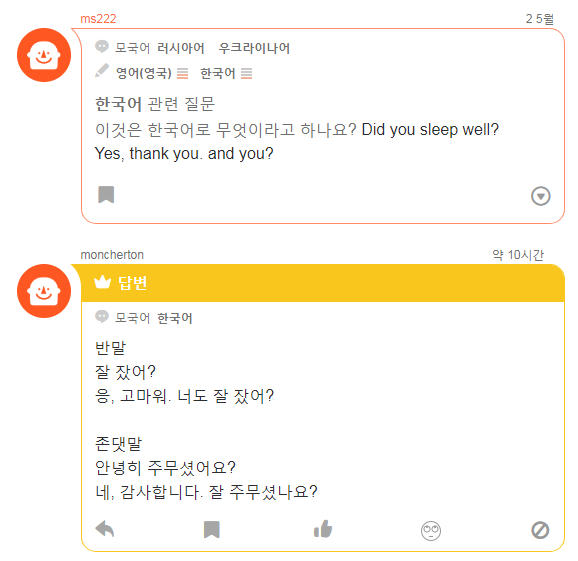The width and height of the screenshot is (578, 561).
Task: Click the 한국어 level bars indicator
Action: (x=247, y=73)
